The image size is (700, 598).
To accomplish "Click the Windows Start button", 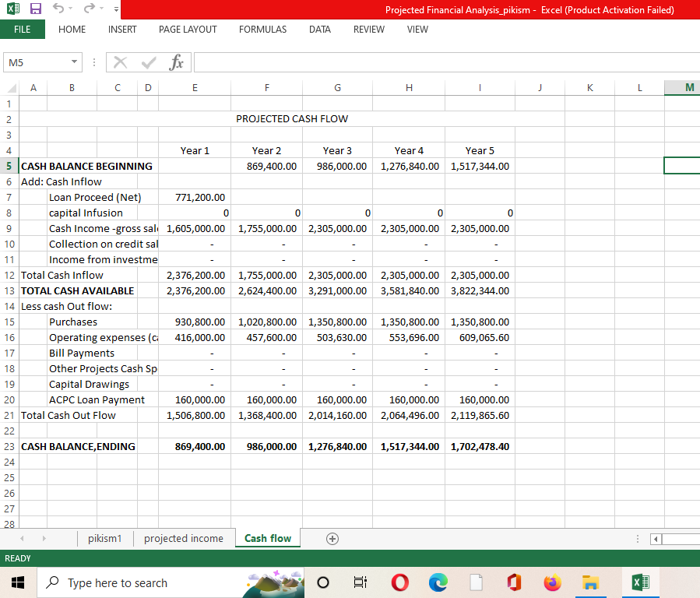I will (x=17, y=582).
